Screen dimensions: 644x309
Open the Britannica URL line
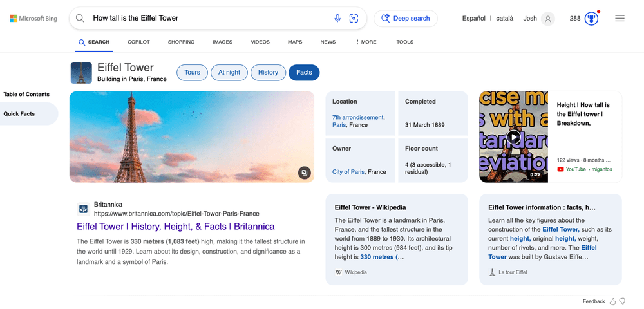click(x=176, y=214)
